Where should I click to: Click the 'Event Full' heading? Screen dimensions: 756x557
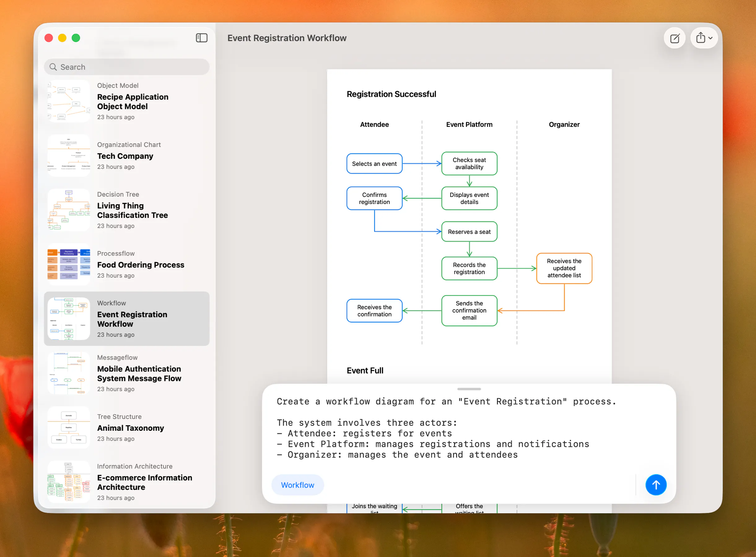(365, 370)
